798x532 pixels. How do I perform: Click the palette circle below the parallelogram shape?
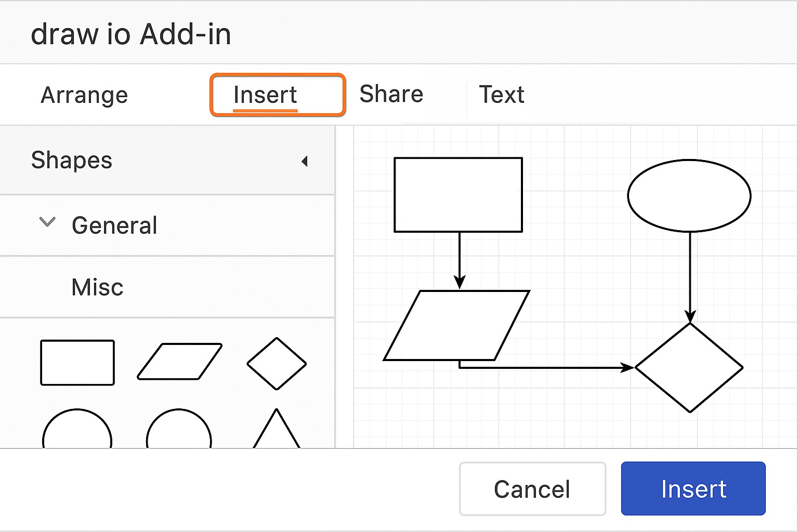coord(179,431)
